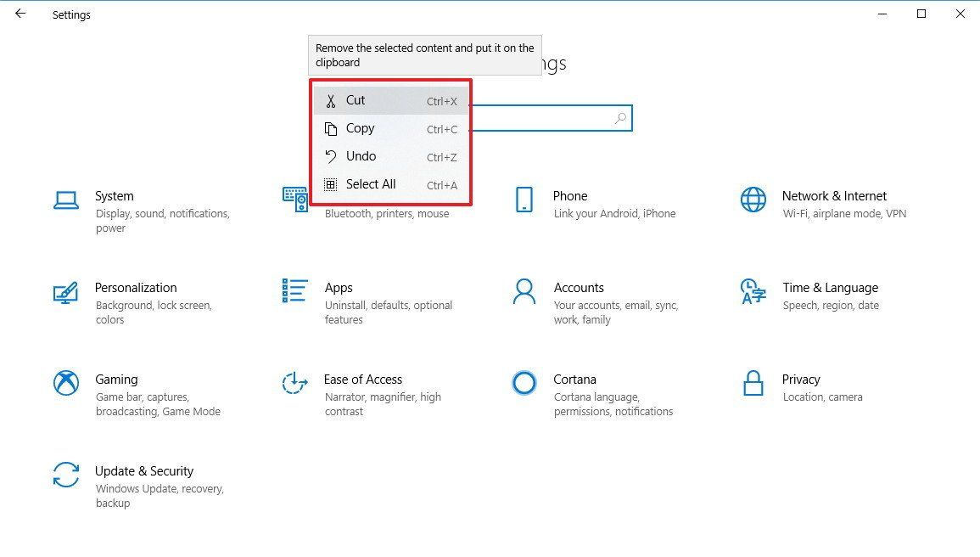Choose Cut from the context menu
Screen dimensions: 980x557
356,100
